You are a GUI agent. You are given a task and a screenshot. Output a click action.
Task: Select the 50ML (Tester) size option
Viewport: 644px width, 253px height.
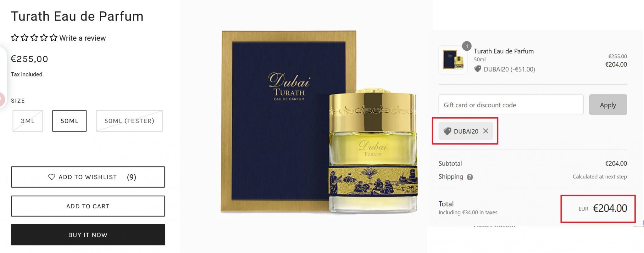pos(129,121)
